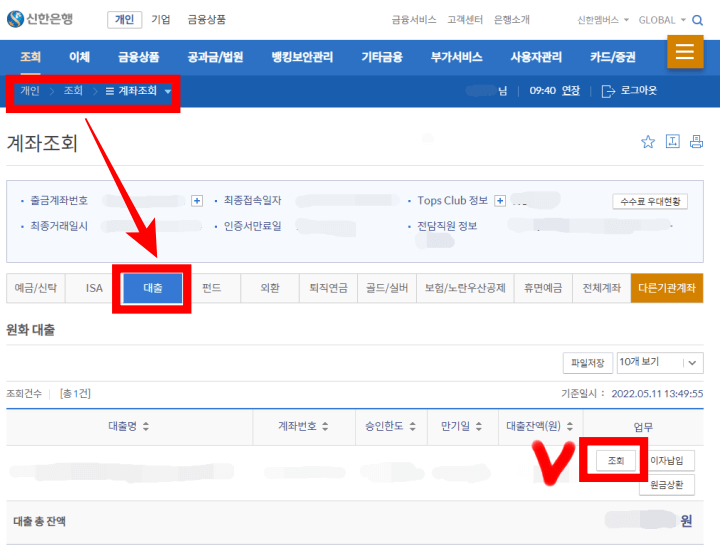
Task: Expand the 출금계좌번호 plus icon
Action: point(197,201)
